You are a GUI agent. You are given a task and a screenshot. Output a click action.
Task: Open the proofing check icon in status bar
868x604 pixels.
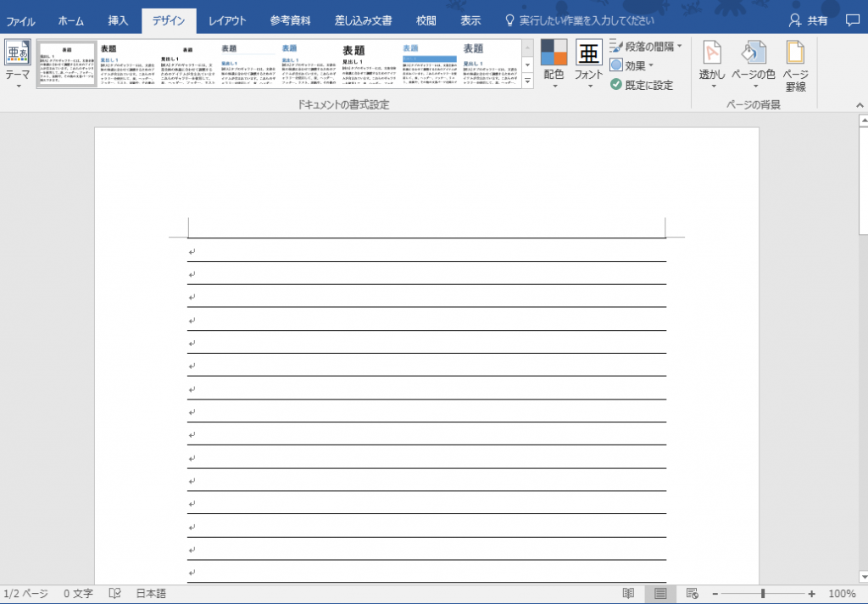point(114,594)
